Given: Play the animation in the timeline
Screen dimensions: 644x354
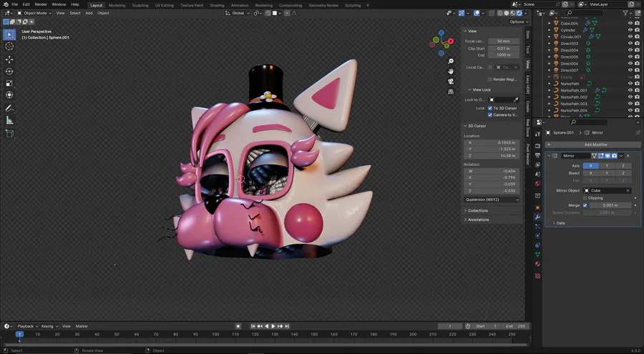Looking at the screenshot, I should tap(273, 326).
